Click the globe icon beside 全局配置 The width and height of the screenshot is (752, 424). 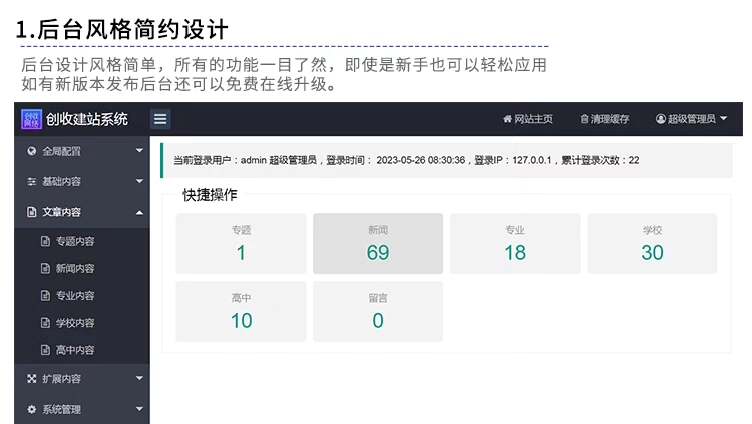click(32, 151)
